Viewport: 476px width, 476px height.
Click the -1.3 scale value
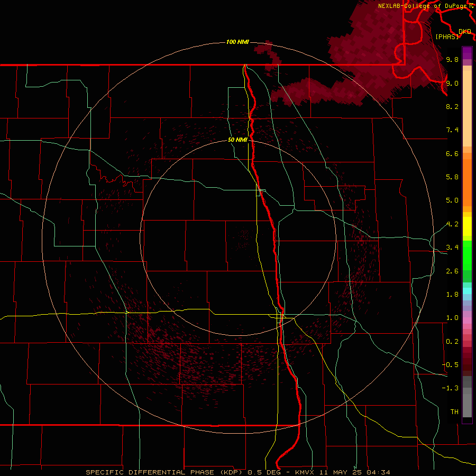tap(450, 388)
